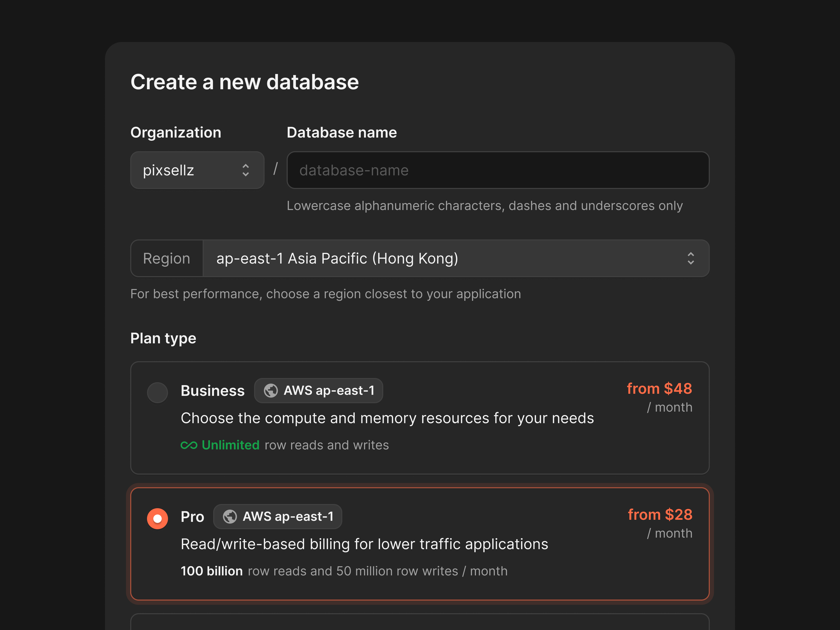Click globe icon in Pro plan badge
The image size is (840, 630).
point(230,516)
